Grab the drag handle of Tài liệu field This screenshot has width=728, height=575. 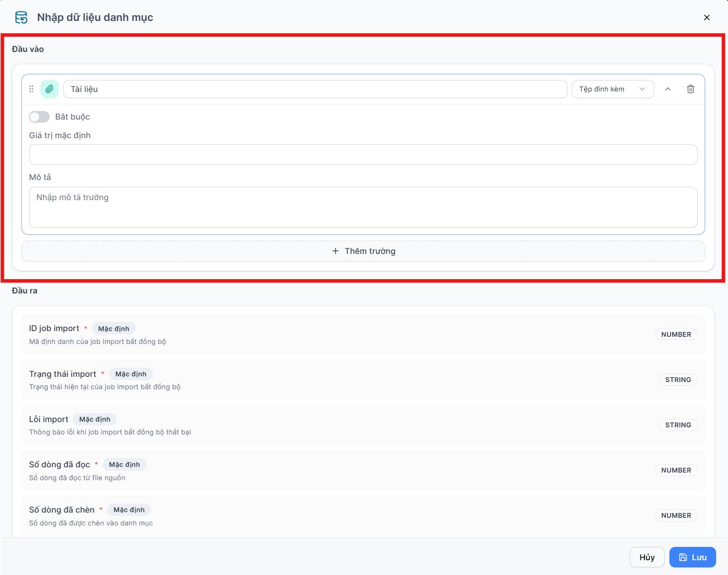[x=31, y=89]
